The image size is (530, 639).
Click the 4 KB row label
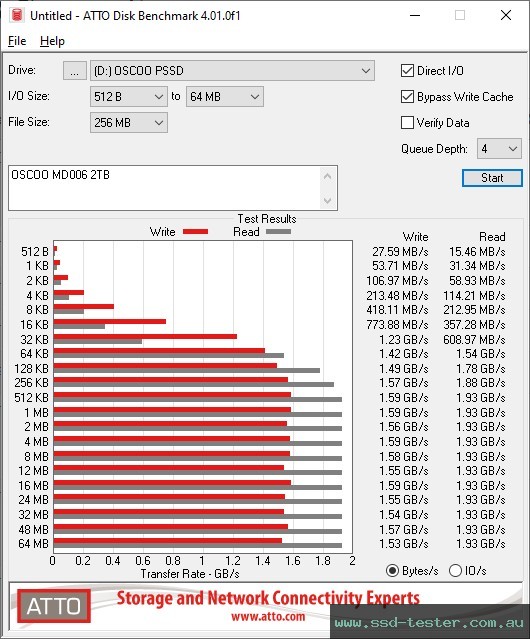(37, 295)
